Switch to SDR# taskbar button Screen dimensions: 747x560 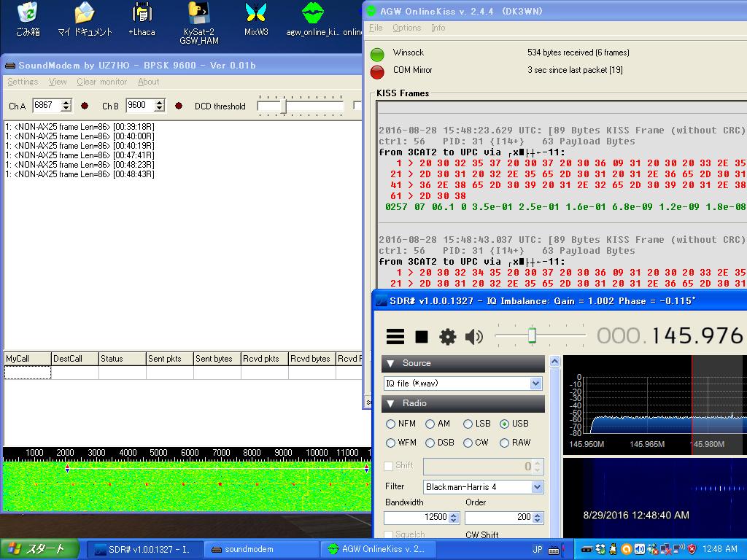pyautogui.click(x=145, y=549)
